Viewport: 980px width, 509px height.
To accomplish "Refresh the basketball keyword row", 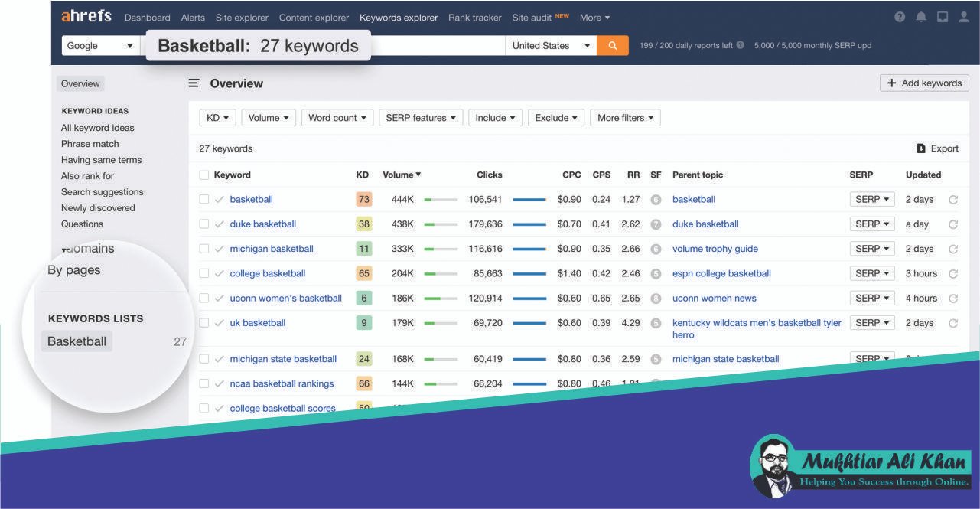I will point(953,200).
